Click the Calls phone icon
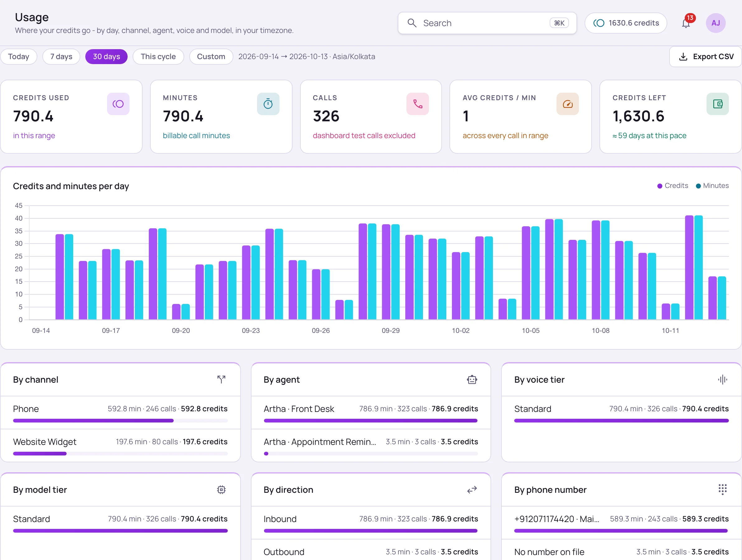The width and height of the screenshot is (742, 560). 418,104
